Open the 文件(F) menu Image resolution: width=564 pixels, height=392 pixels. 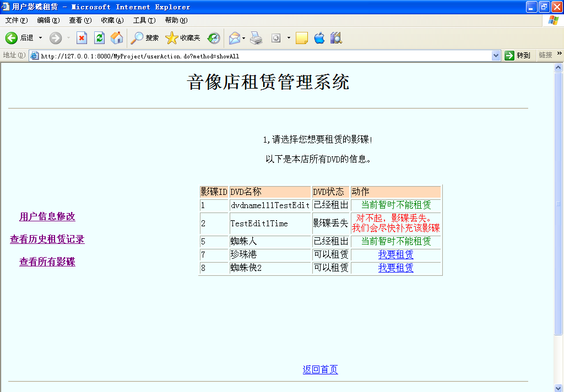(x=17, y=20)
